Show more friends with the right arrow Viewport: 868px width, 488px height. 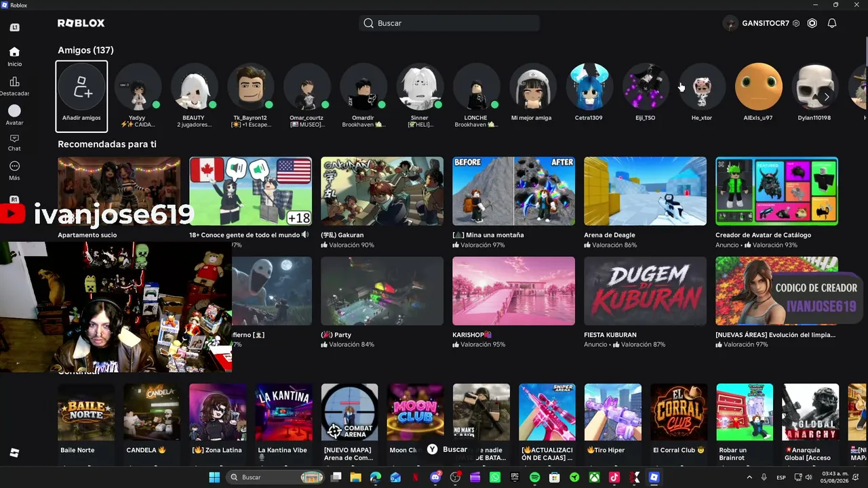(x=827, y=97)
